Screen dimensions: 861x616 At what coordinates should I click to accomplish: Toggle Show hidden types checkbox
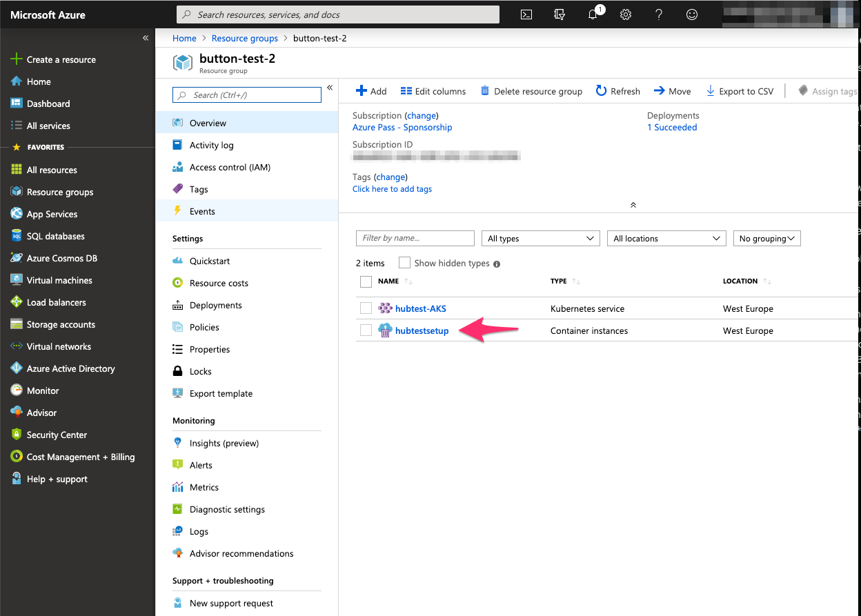point(404,263)
